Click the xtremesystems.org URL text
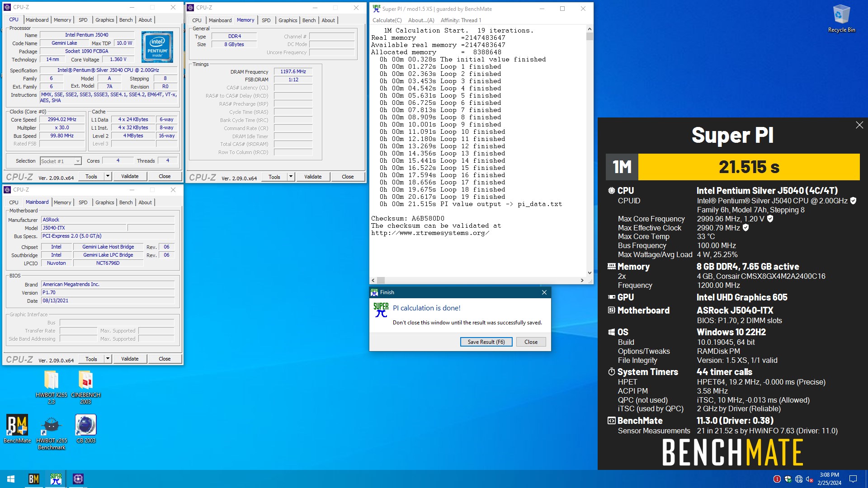868x488 pixels. 430,233
